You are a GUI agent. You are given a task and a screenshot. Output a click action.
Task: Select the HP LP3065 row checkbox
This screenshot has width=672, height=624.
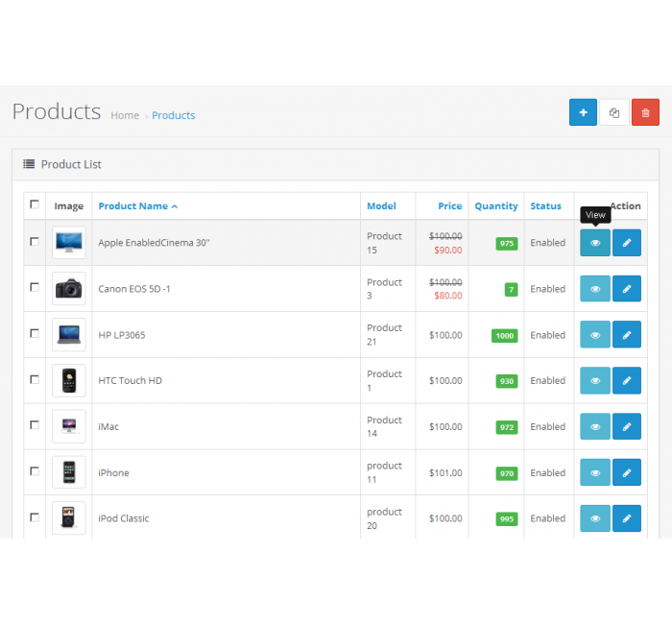pyautogui.click(x=35, y=333)
